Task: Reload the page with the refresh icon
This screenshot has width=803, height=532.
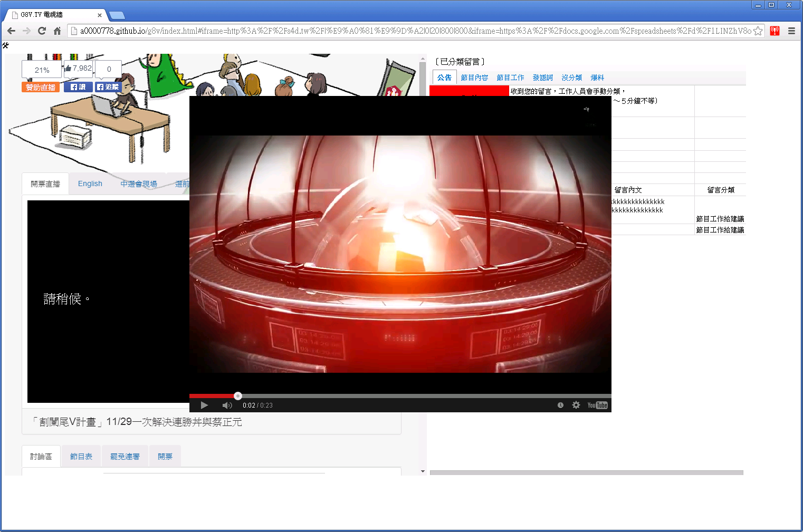Action: [42, 31]
